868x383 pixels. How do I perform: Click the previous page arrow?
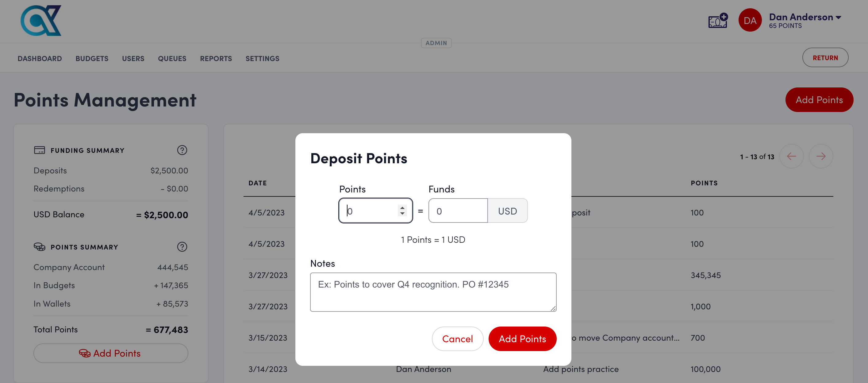792,156
